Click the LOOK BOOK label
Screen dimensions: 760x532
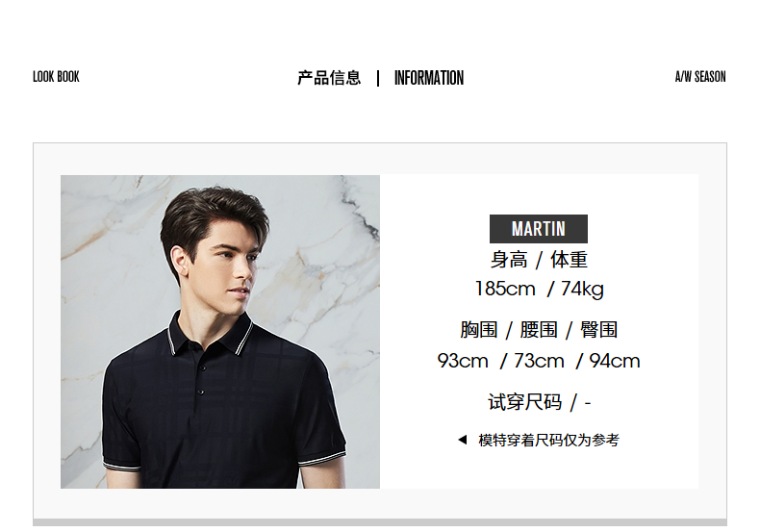point(56,77)
